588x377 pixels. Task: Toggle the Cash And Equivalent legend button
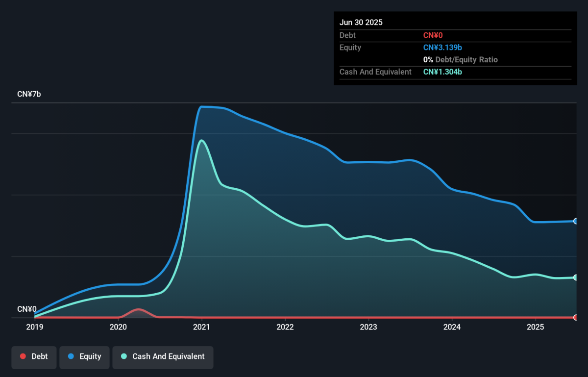point(163,356)
